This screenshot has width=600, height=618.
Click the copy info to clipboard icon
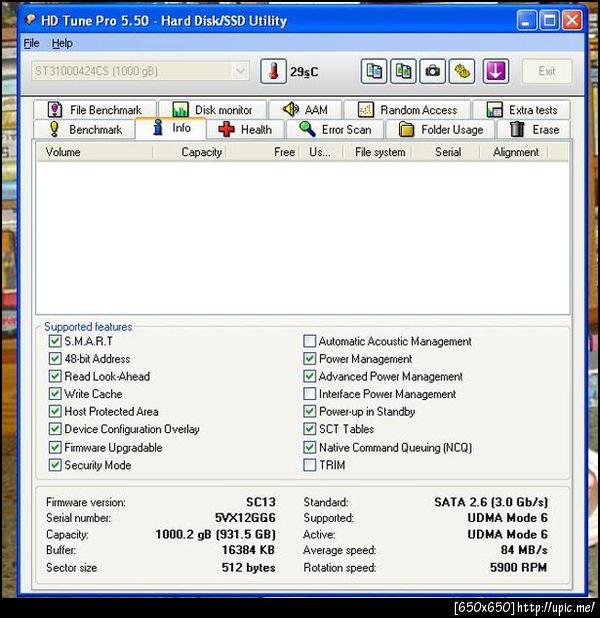[374, 71]
